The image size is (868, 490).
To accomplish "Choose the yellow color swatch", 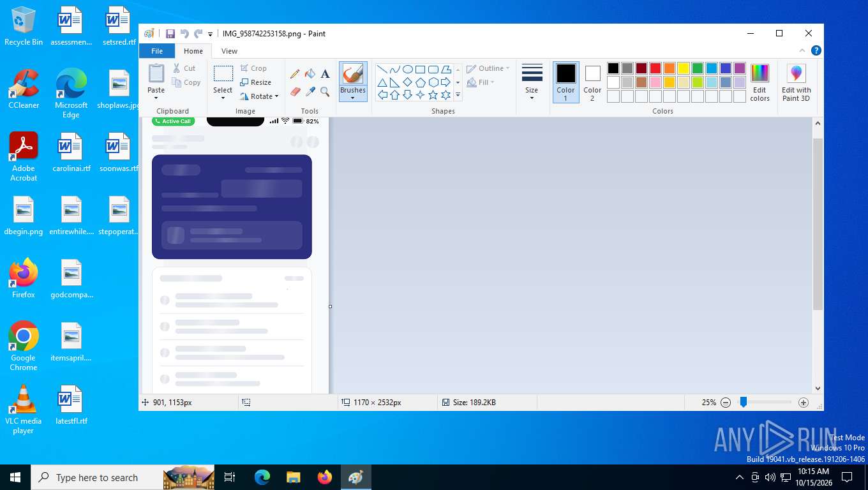I will pyautogui.click(x=684, y=68).
